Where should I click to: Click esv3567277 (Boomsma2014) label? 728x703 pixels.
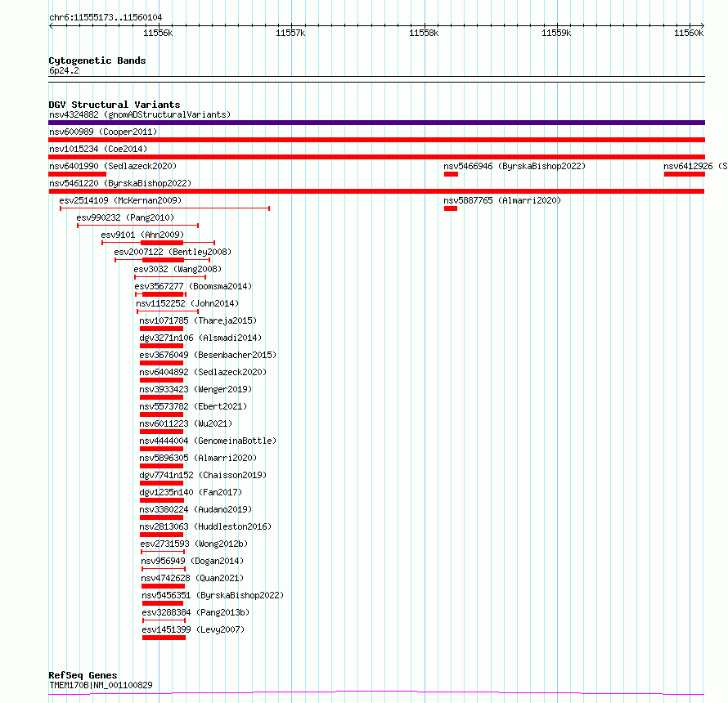point(193,286)
